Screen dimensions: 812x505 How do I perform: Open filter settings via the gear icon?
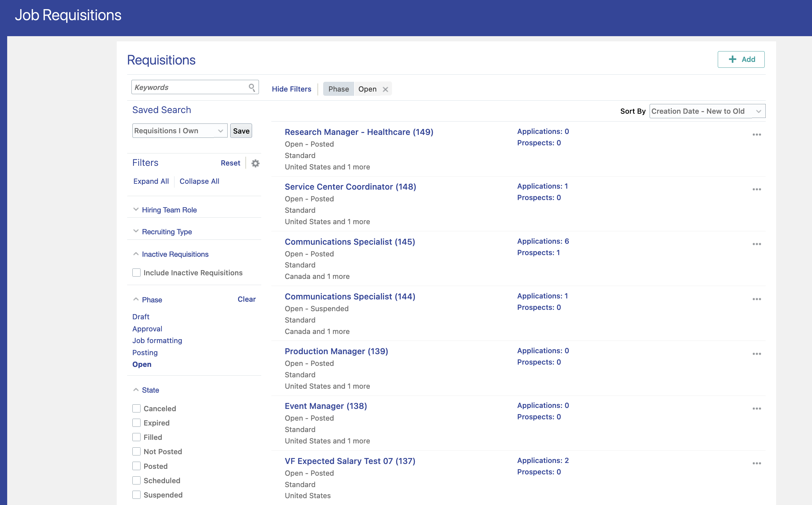tap(255, 163)
